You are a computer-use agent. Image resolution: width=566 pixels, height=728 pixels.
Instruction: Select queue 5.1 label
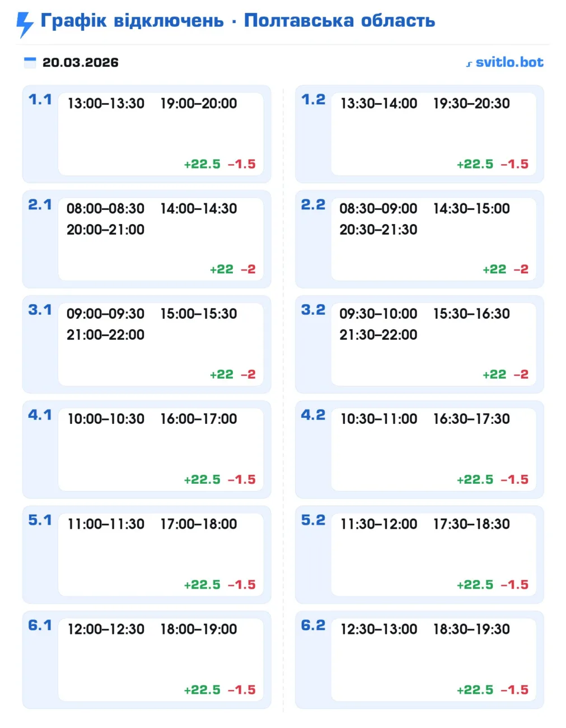[x=40, y=520]
